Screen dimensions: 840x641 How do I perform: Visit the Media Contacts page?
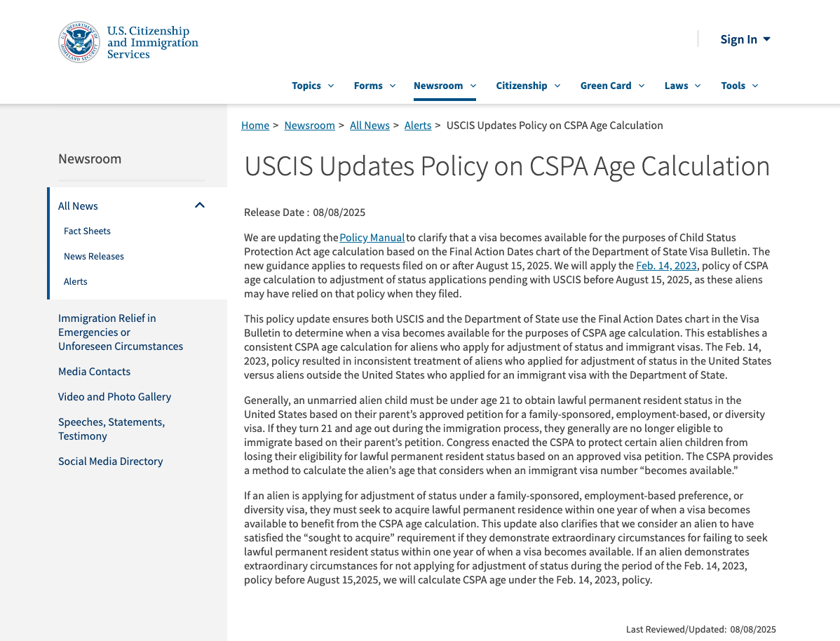95,371
